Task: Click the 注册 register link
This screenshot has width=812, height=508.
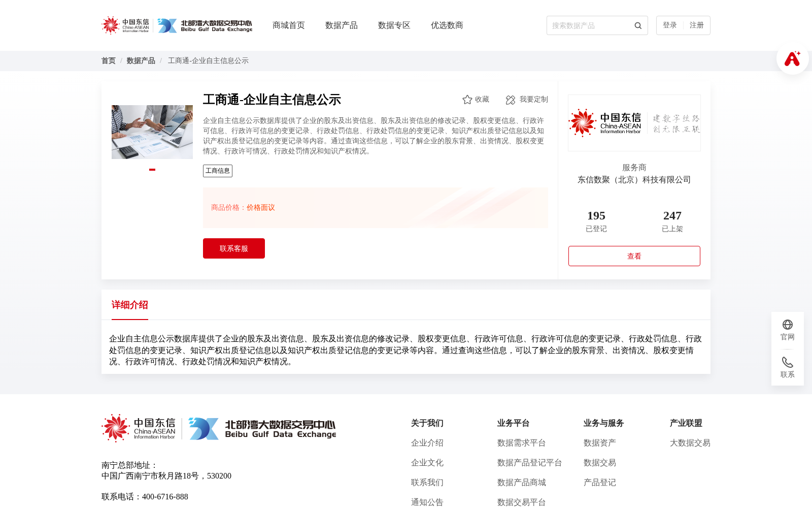Action: [x=697, y=25]
